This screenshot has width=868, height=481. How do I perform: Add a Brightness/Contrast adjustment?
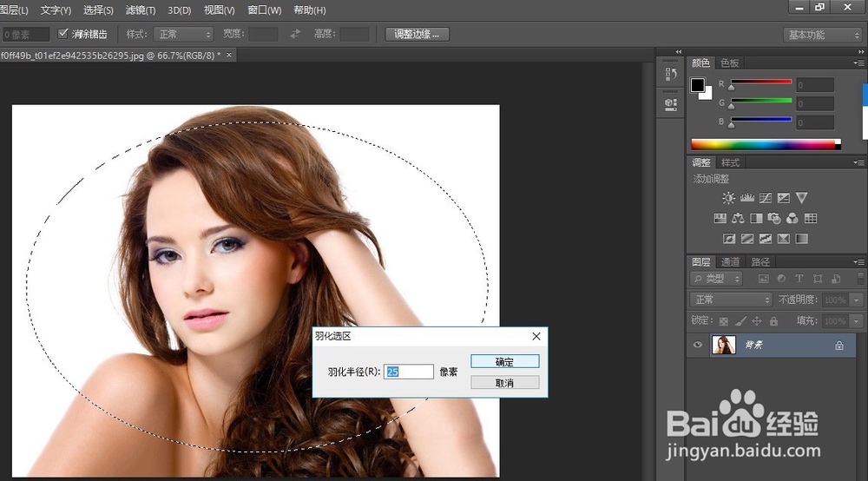[728, 198]
